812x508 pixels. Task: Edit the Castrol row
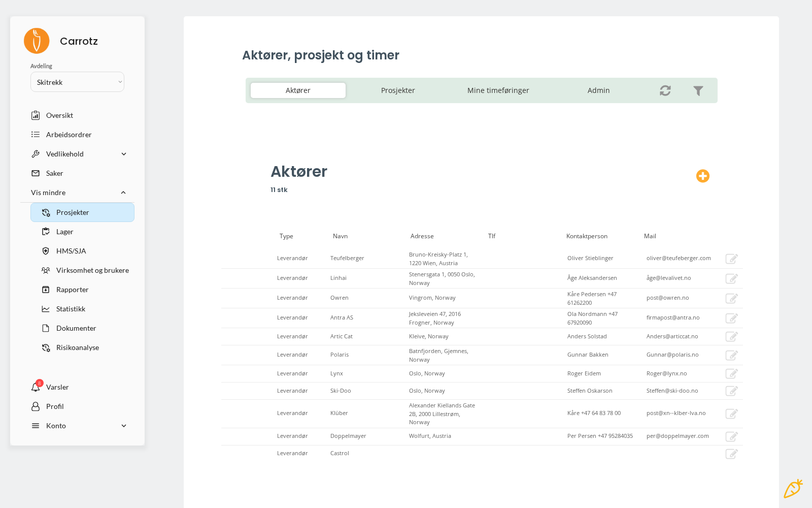point(731,454)
